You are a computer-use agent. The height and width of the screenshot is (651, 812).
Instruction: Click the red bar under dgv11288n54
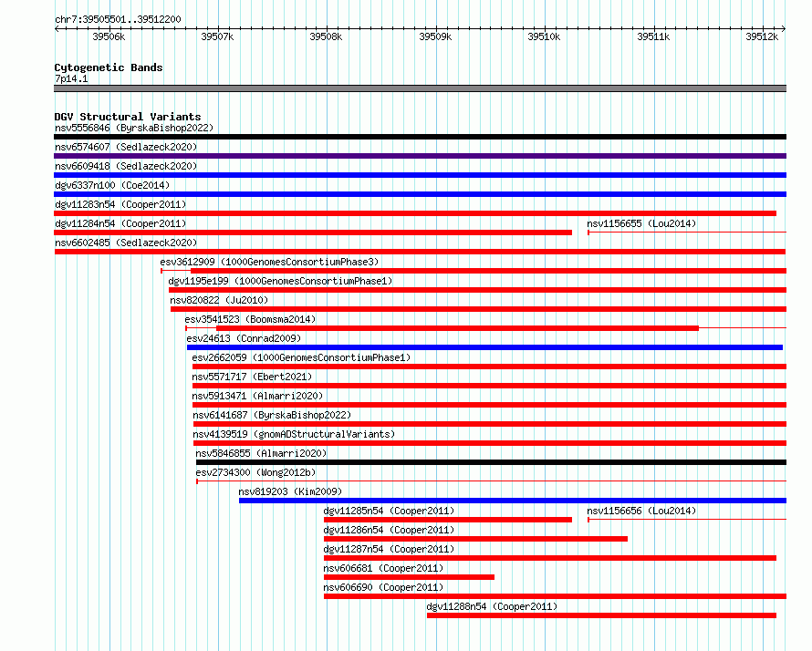tap(602, 615)
